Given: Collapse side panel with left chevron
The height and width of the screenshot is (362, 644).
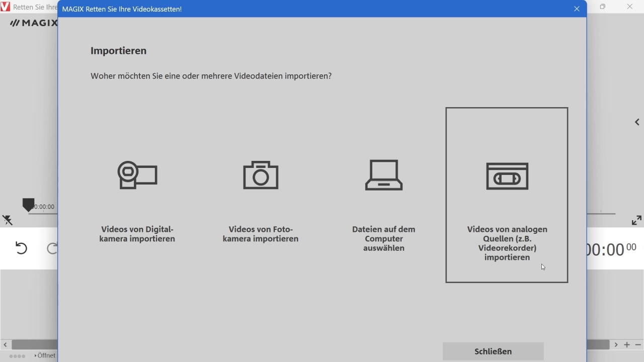Looking at the screenshot, I should click(x=637, y=122).
